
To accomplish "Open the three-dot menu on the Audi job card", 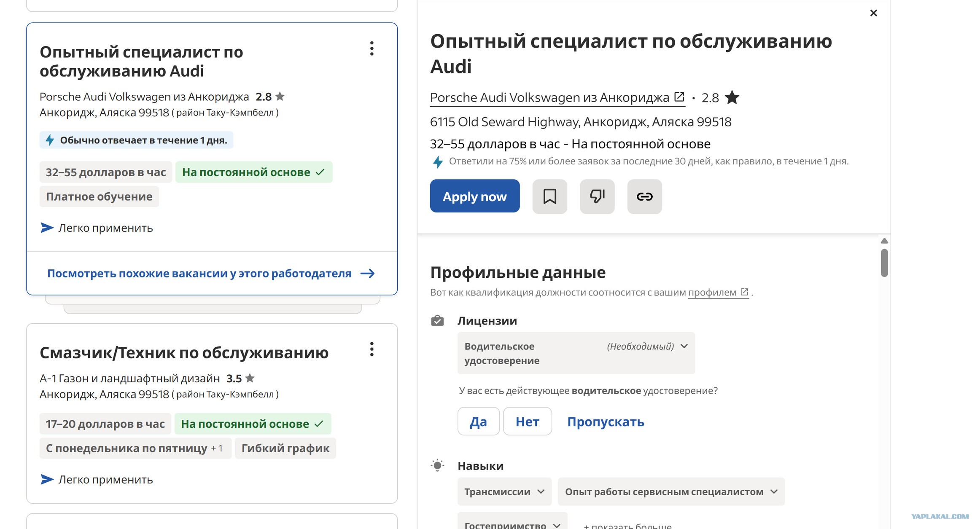I will click(x=372, y=48).
